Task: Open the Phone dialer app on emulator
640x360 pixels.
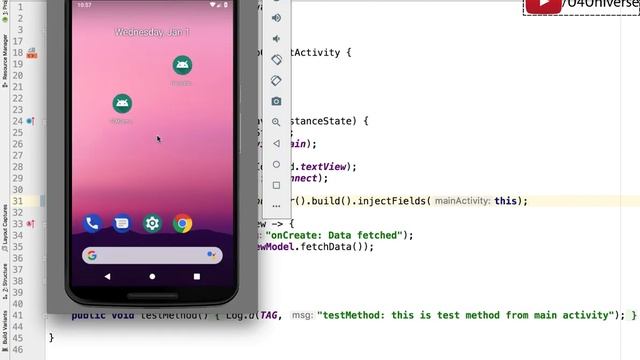Action: click(92, 224)
